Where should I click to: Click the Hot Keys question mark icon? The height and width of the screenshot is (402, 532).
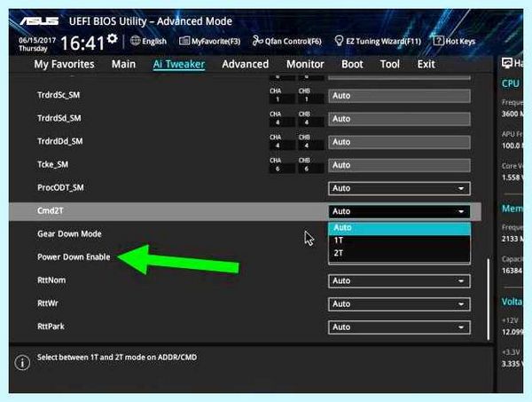[438, 41]
